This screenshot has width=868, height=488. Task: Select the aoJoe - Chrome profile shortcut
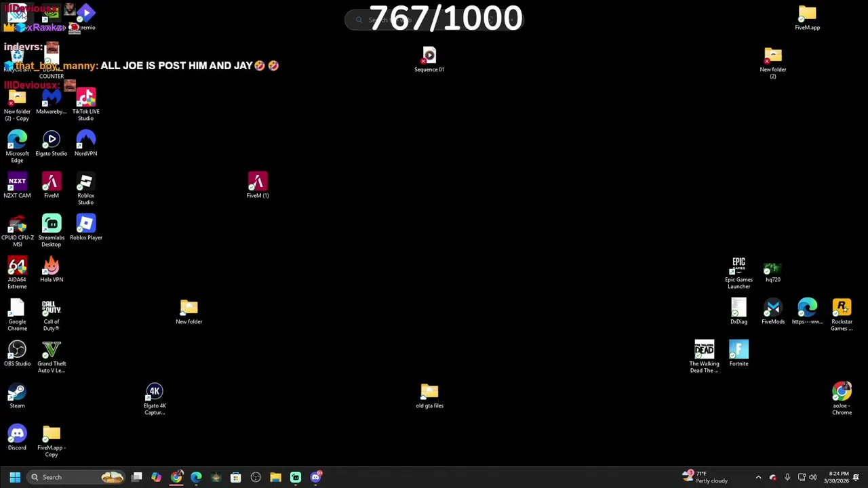point(842,399)
